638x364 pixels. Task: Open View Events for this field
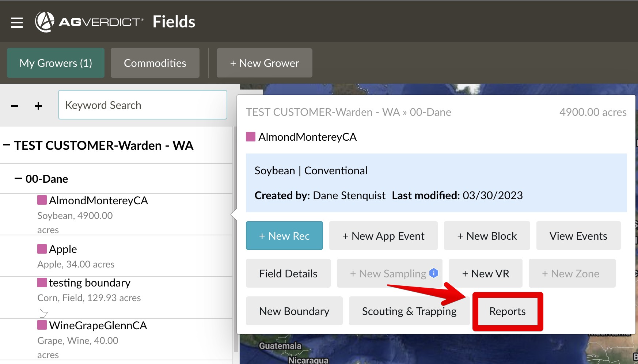coord(578,236)
